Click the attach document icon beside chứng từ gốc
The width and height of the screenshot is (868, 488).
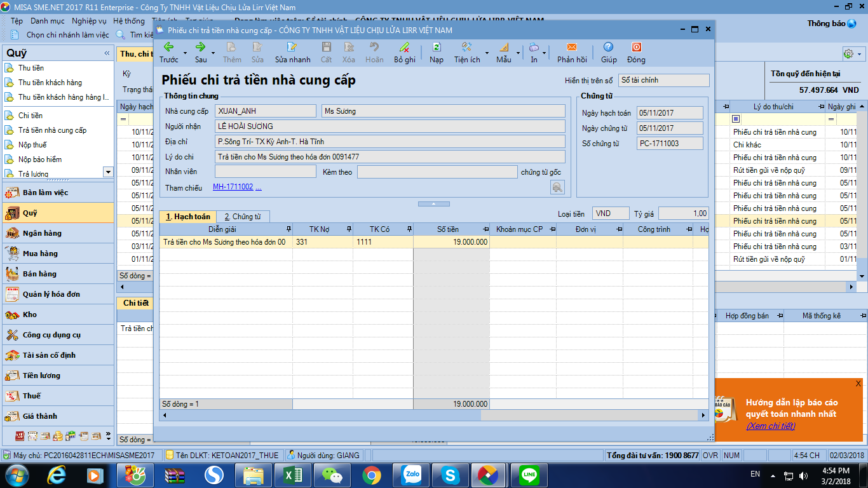(557, 187)
